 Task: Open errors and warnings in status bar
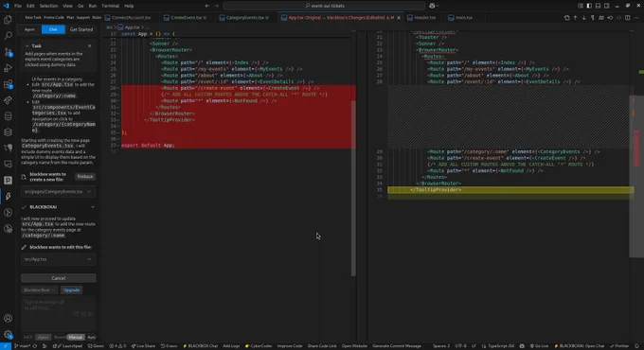[x=117, y=346]
